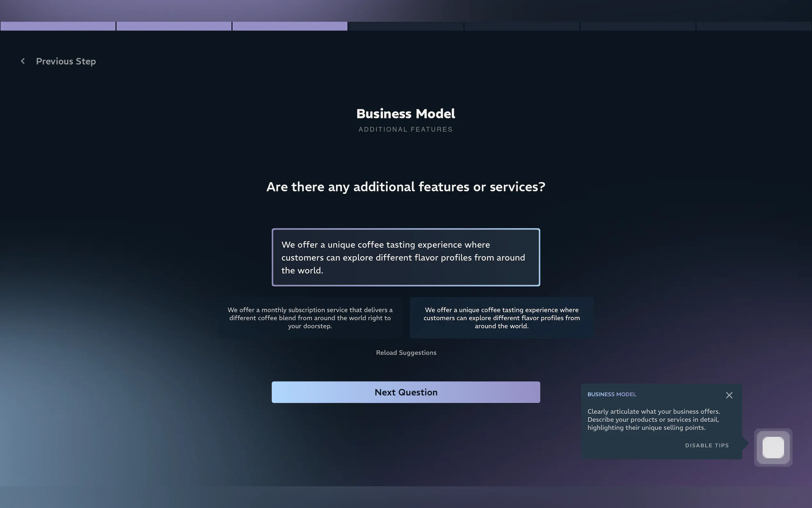Click inside the answer text box
The width and height of the screenshot is (812, 508).
click(405, 257)
